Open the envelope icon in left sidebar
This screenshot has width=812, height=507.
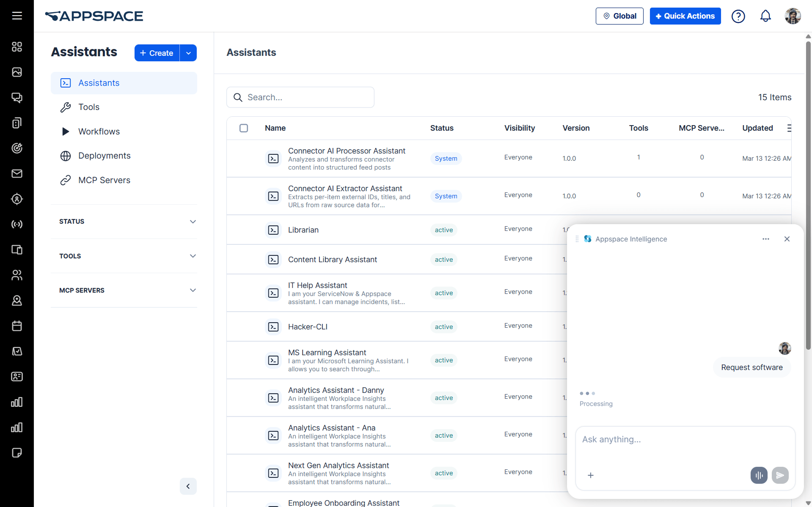pos(17,173)
